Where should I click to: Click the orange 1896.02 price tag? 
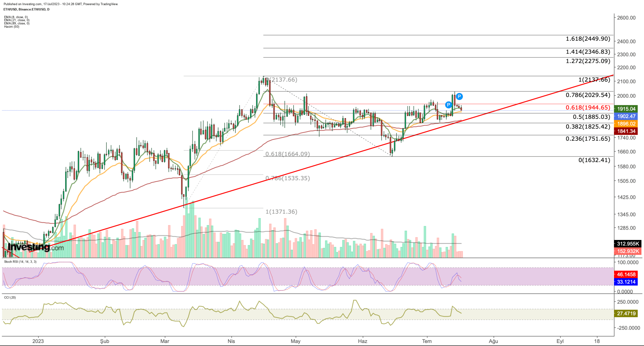point(626,124)
